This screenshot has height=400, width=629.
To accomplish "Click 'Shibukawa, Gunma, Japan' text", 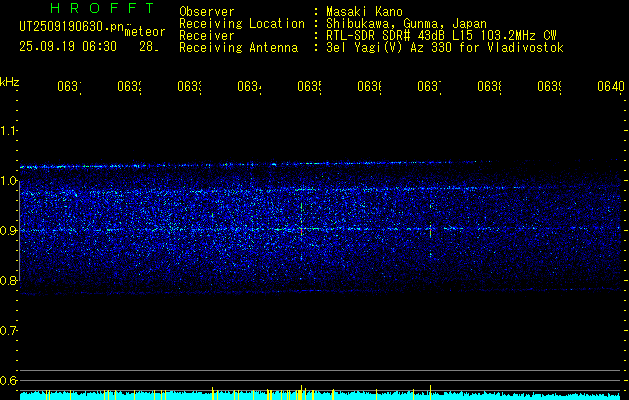I will [x=406, y=24].
